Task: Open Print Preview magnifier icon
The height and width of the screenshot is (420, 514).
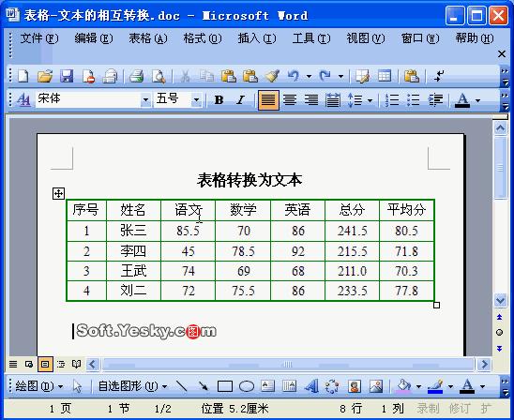Action: point(159,76)
